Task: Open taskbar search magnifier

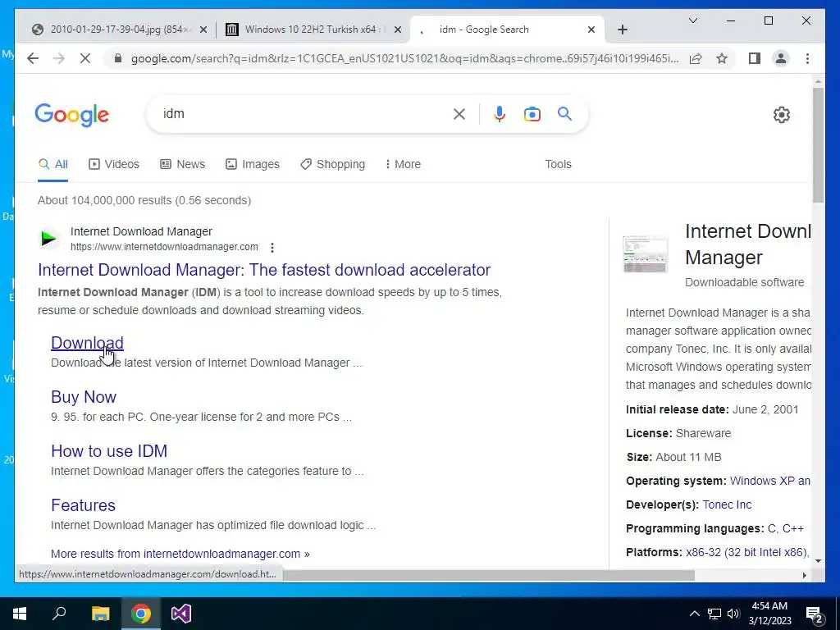Action: click(59, 613)
